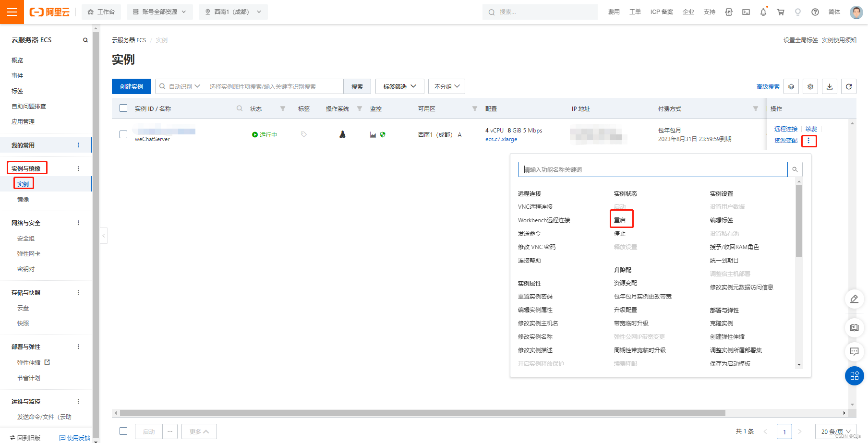Click the Linux OS icon in the row
This screenshot has height=443, width=868.
pyautogui.click(x=342, y=134)
